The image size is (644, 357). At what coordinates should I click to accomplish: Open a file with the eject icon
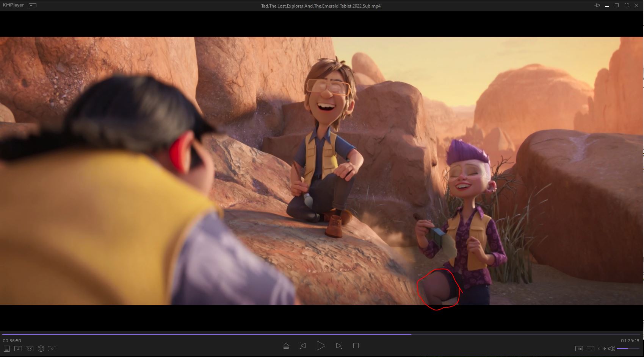tap(286, 346)
